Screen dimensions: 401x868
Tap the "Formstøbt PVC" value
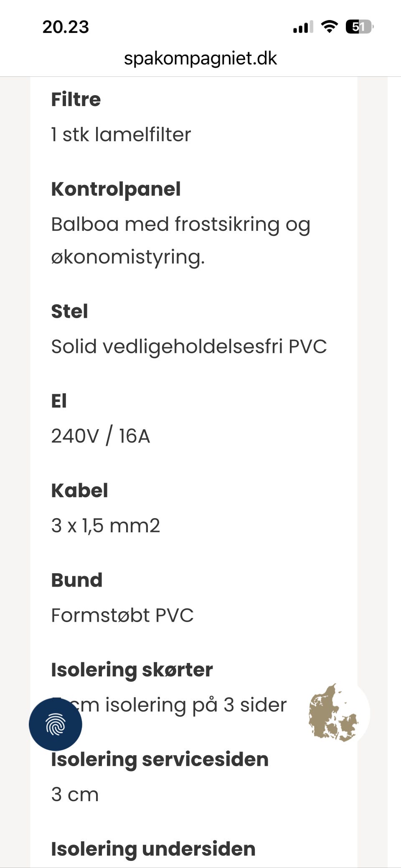point(122,615)
